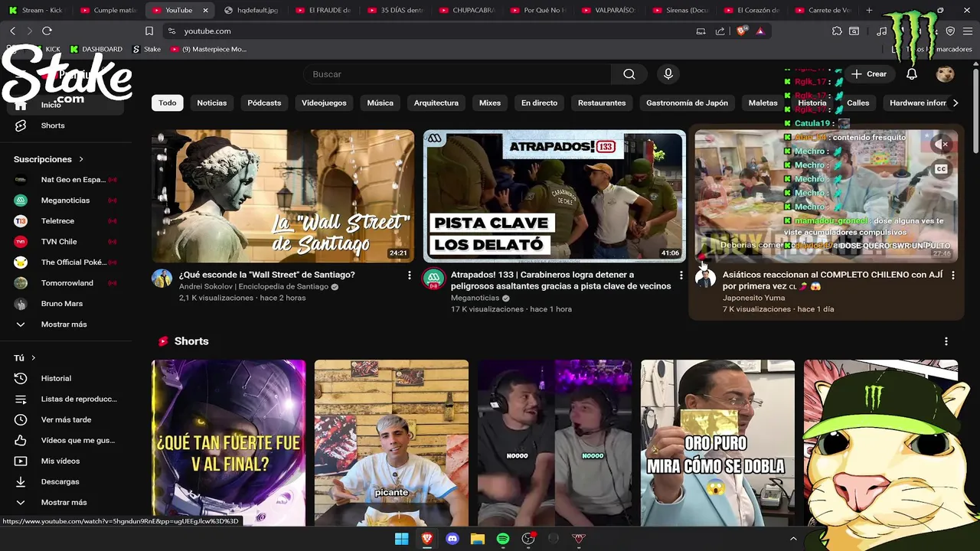Open the new tab plus button

(869, 10)
